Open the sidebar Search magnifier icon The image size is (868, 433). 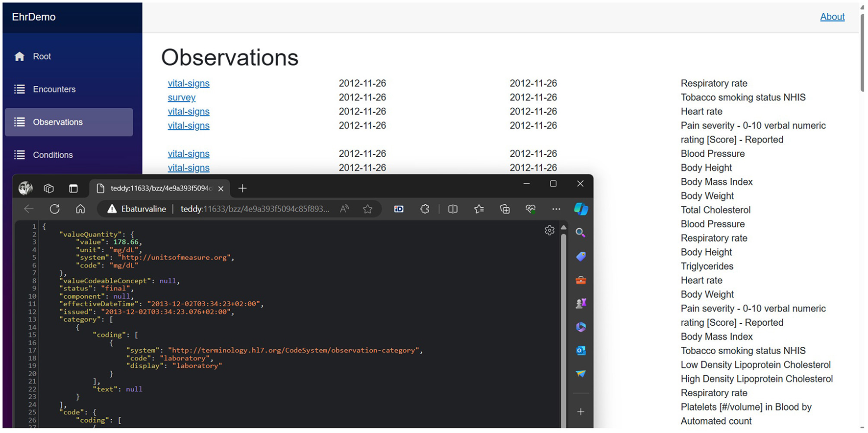point(580,233)
